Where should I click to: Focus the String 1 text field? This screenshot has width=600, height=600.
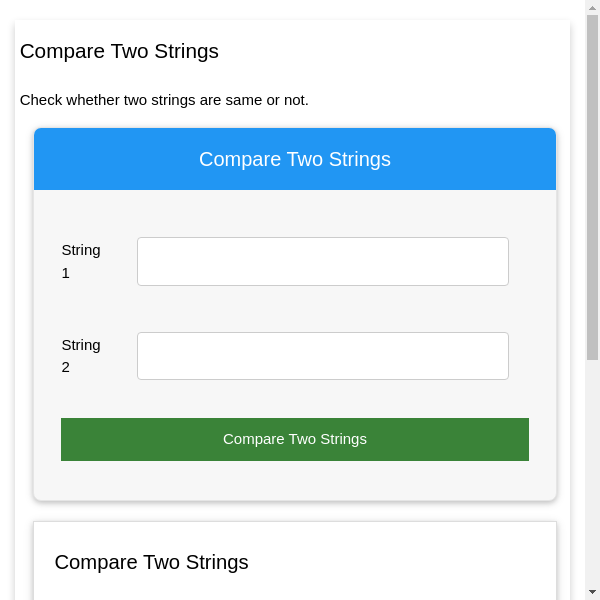[x=322, y=261]
